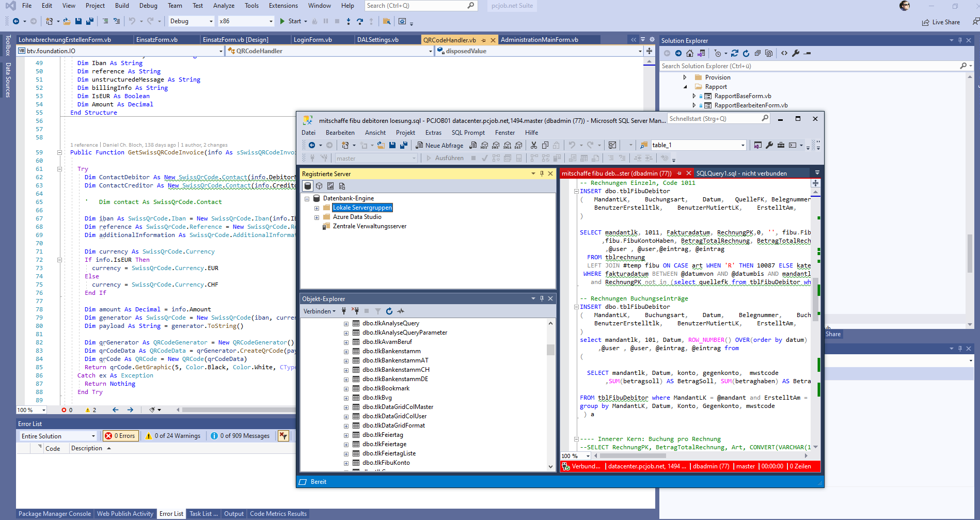Toggle the Errors filter in Error List
This screenshot has width=980, height=520.
[x=121, y=436]
